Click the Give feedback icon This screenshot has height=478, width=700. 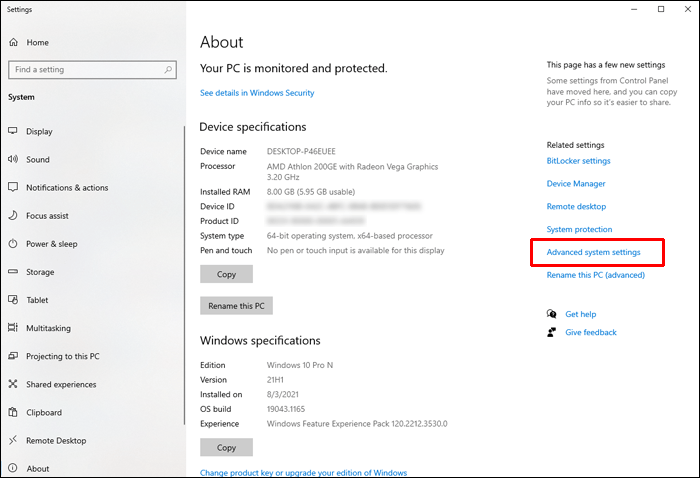[x=551, y=332]
